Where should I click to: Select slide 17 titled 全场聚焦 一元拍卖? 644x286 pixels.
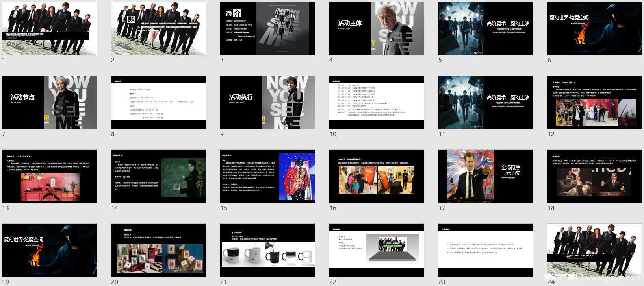(x=486, y=176)
